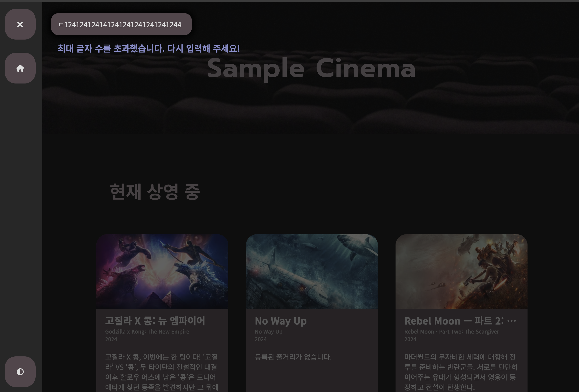
Task: Go to home via house icon
Action: (20, 68)
